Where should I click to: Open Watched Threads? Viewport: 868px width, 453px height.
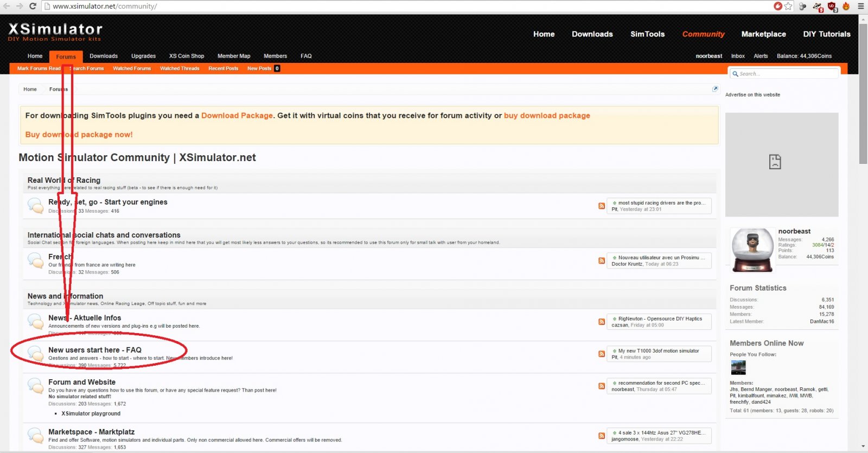point(180,68)
